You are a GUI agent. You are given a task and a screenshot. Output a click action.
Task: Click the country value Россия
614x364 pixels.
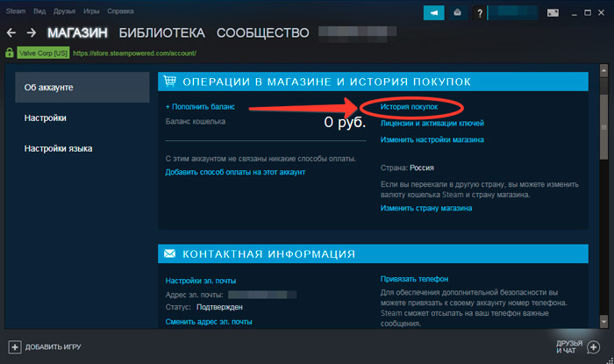[422, 168]
